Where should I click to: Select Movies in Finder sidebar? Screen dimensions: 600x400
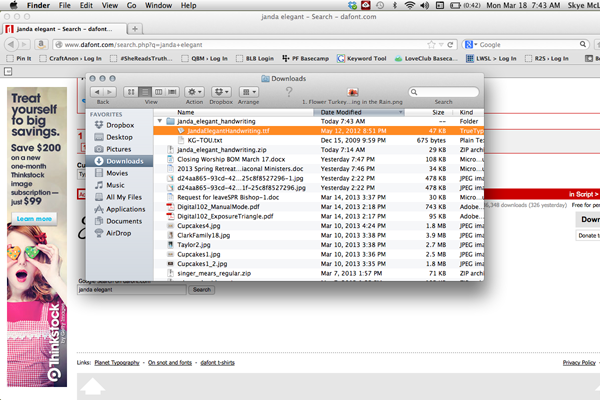point(119,173)
